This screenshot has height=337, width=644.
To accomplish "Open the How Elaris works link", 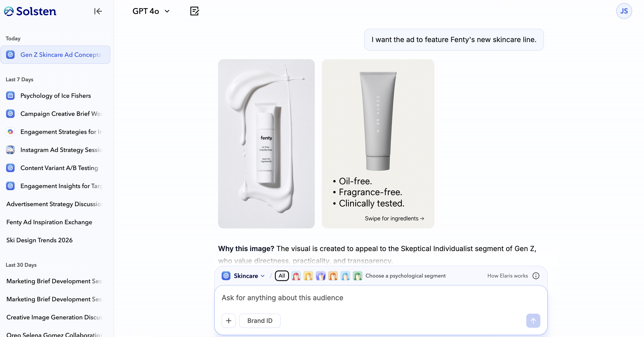I will (508, 276).
